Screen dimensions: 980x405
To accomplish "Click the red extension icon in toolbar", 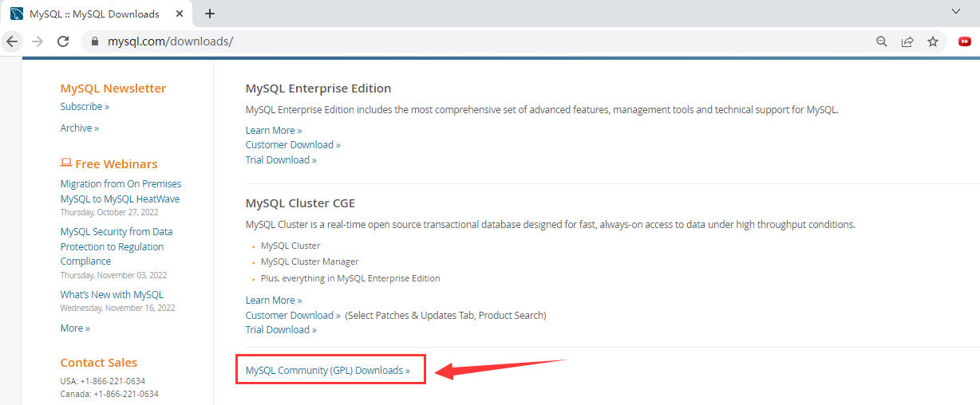I will 965,41.
